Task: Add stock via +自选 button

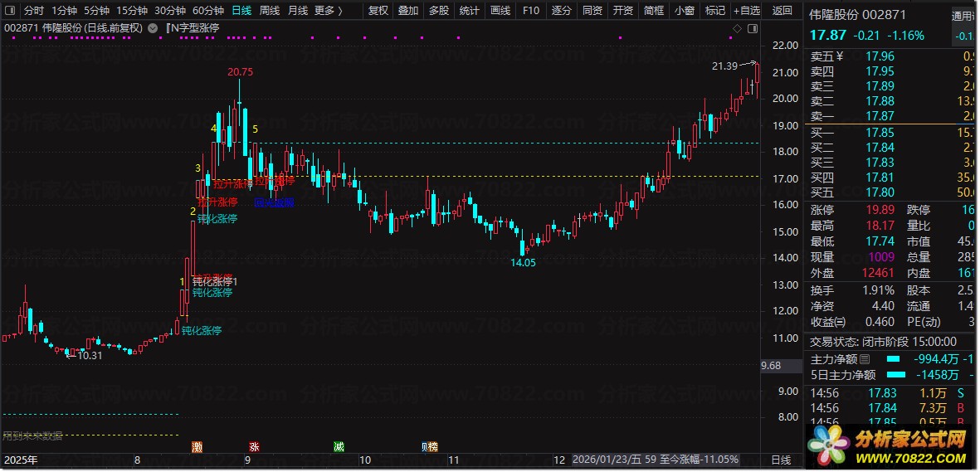Action: (x=747, y=11)
